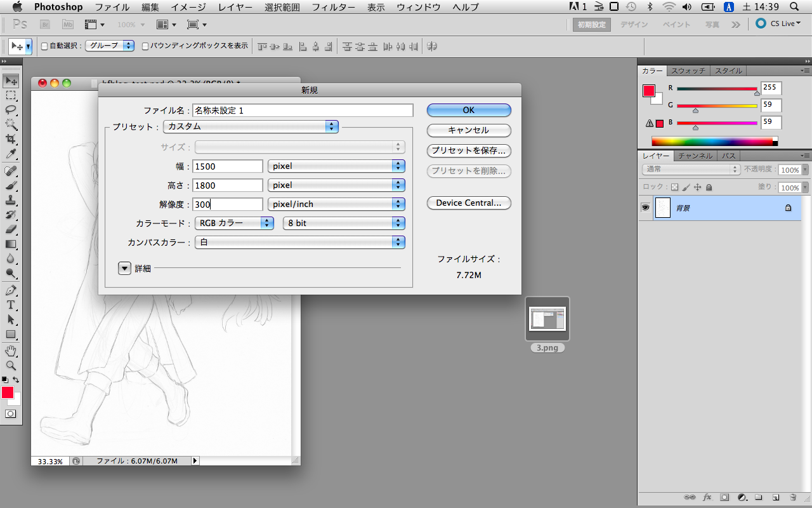
Task: Click the red foreground color swatch
Action: pos(8,392)
